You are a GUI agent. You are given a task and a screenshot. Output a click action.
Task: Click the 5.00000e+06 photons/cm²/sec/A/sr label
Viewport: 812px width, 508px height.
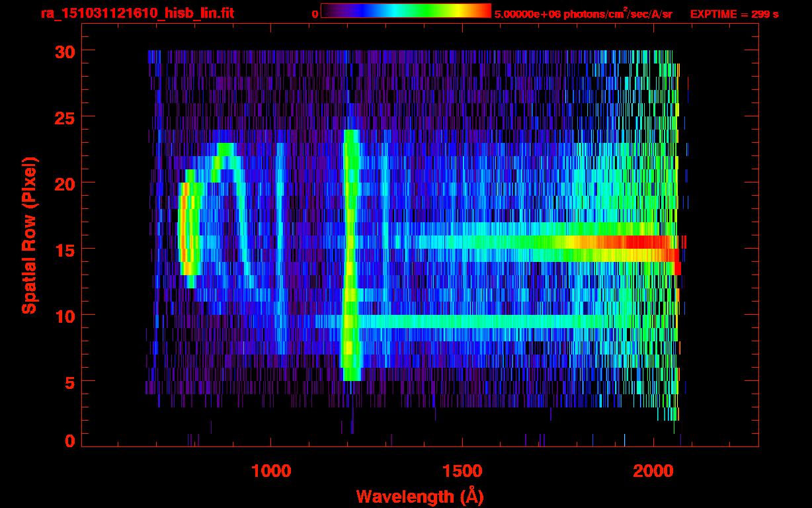point(583,13)
